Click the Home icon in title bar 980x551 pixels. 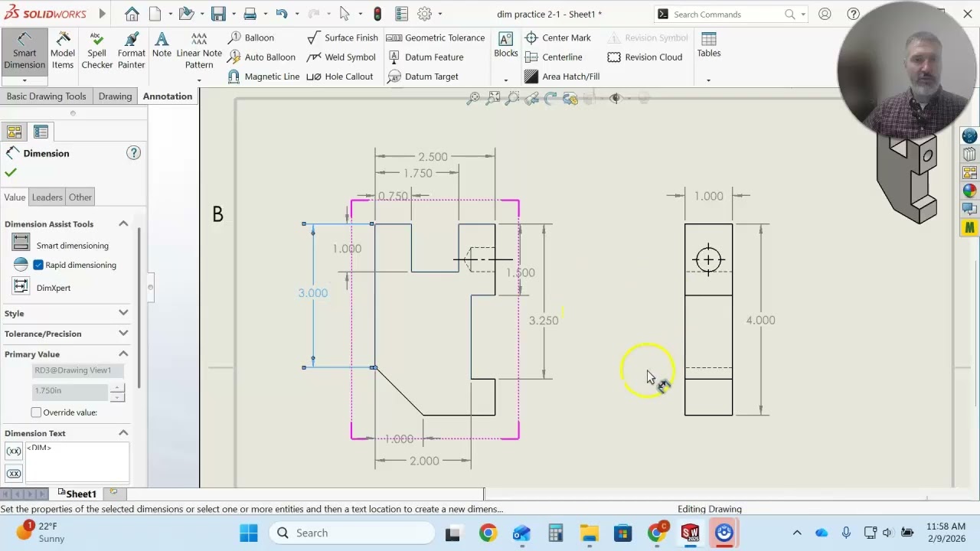click(x=132, y=14)
